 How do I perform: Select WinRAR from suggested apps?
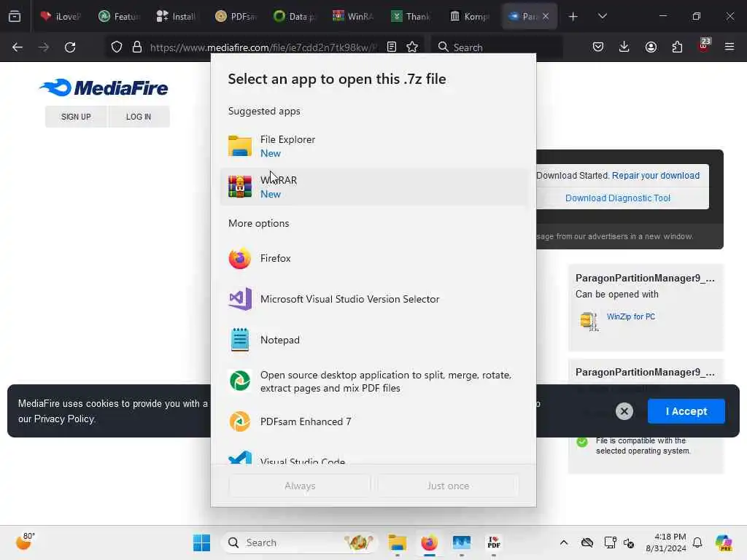coord(373,187)
